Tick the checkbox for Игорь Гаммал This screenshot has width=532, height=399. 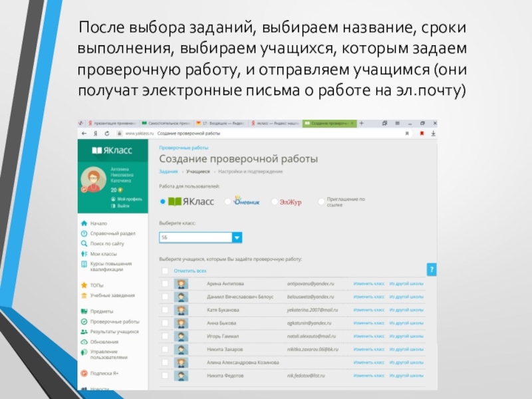coord(165,336)
